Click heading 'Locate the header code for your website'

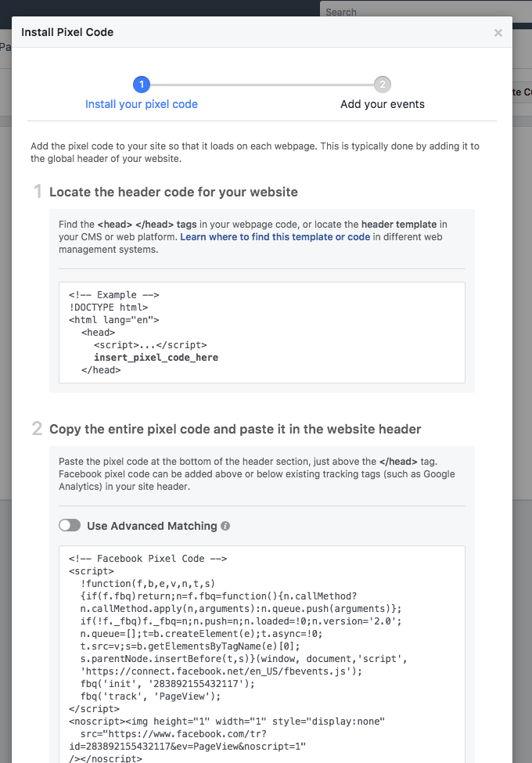pyautogui.click(x=174, y=193)
